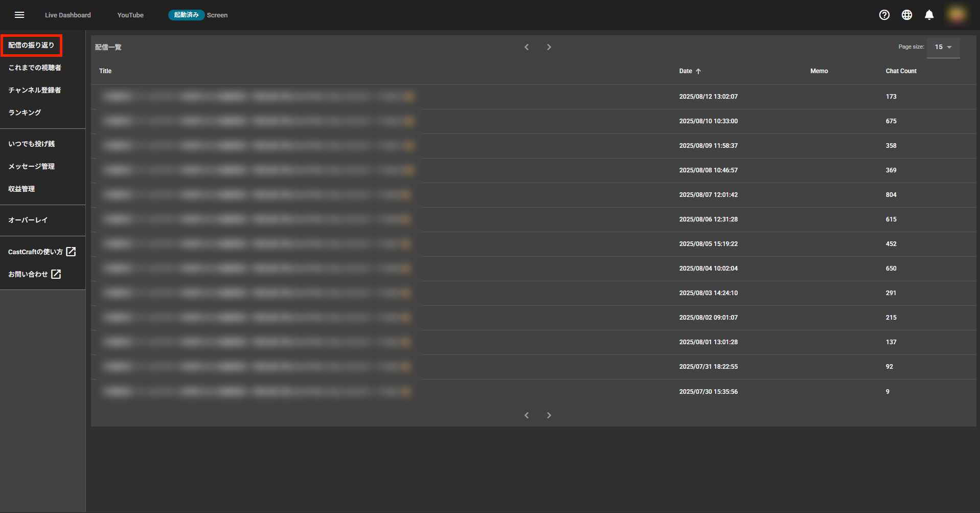
Task: Click chat count 369
Action: point(891,170)
